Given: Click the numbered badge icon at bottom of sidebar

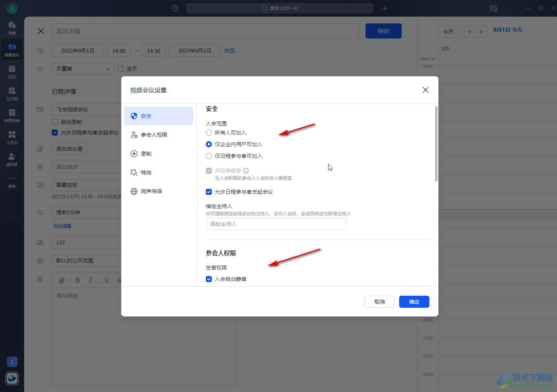Looking at the screenshot, I should point(12,362).
